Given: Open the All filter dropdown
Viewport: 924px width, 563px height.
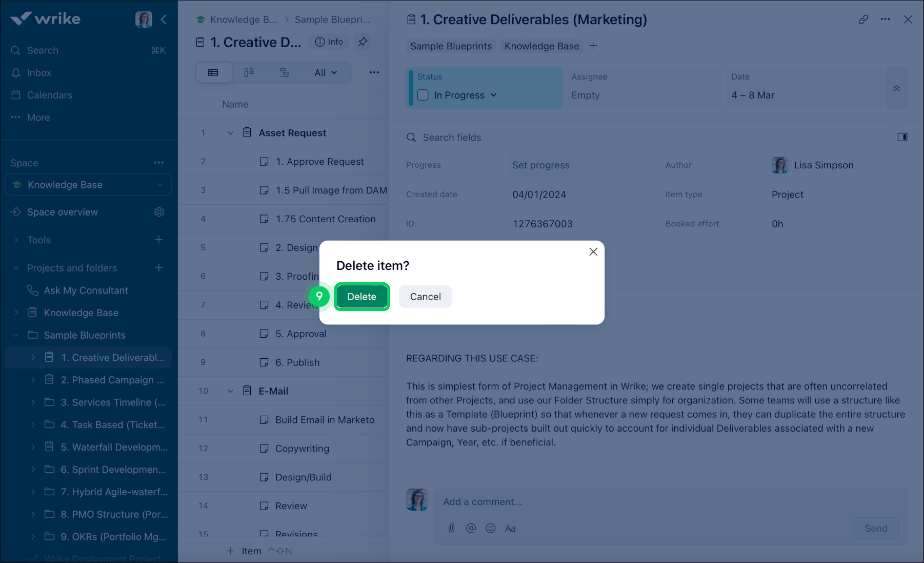Looking at the screenshot, I should tap(325, 72).
